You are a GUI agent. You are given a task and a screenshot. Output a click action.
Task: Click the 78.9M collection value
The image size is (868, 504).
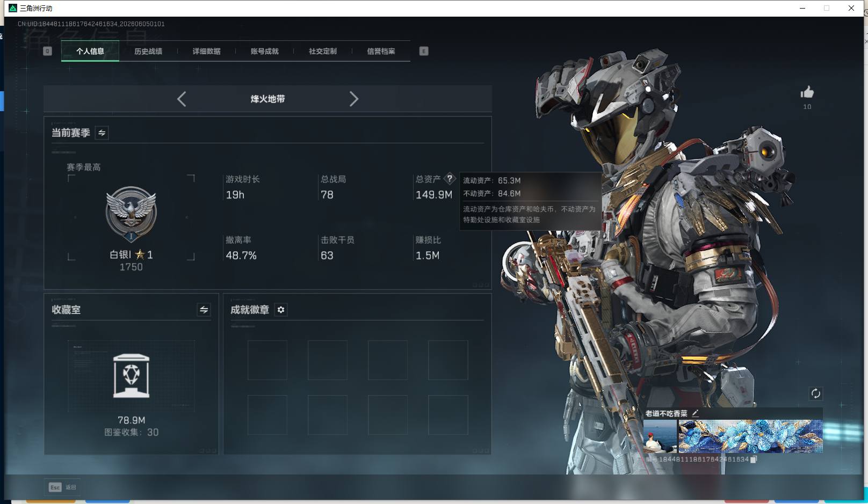point(132,420)
